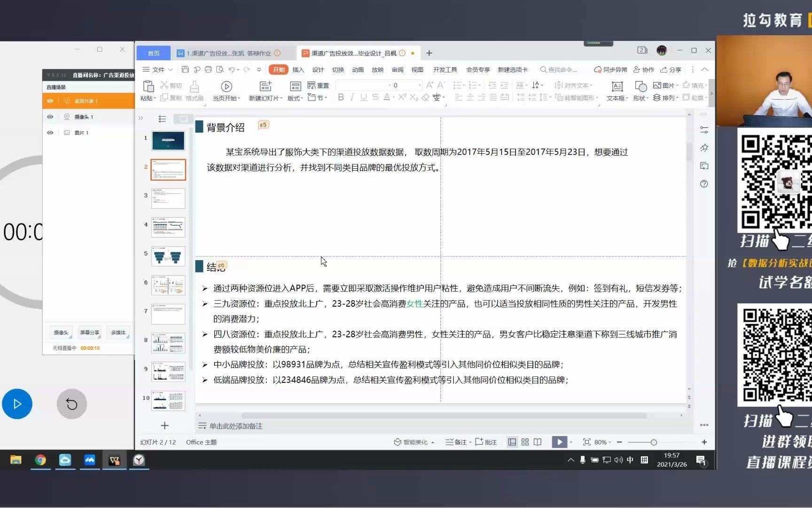Click the Increase font size A+ icon

point(429,85)
